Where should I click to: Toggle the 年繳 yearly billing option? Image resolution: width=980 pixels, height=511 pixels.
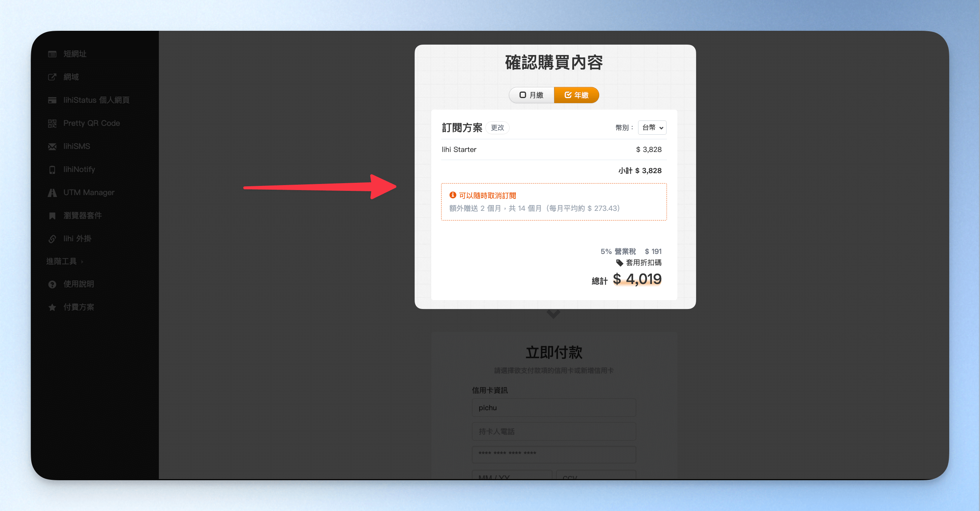pyautogui.click(x=577, y=95)
